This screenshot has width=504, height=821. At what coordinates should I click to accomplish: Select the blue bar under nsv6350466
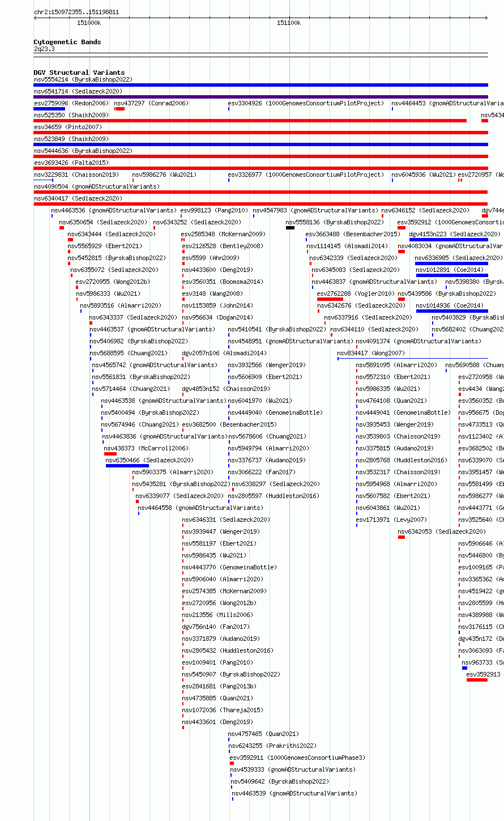coord(127,466)
